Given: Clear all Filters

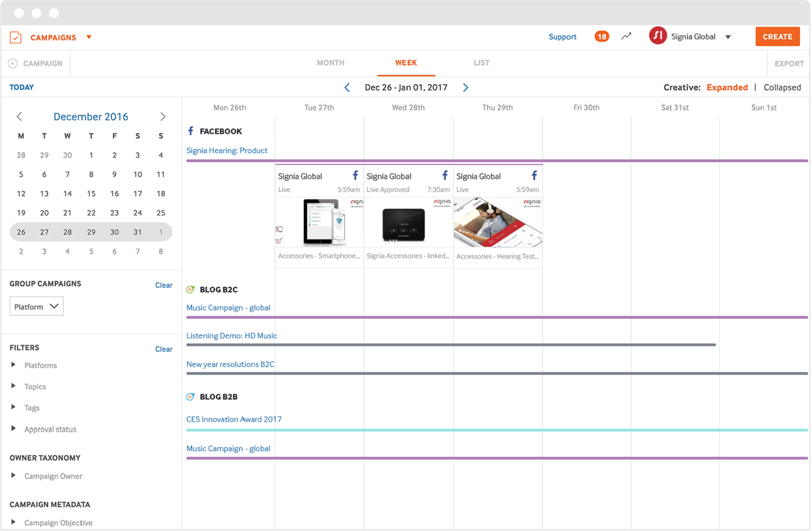Looking at the screenshot, I should 163,349.
